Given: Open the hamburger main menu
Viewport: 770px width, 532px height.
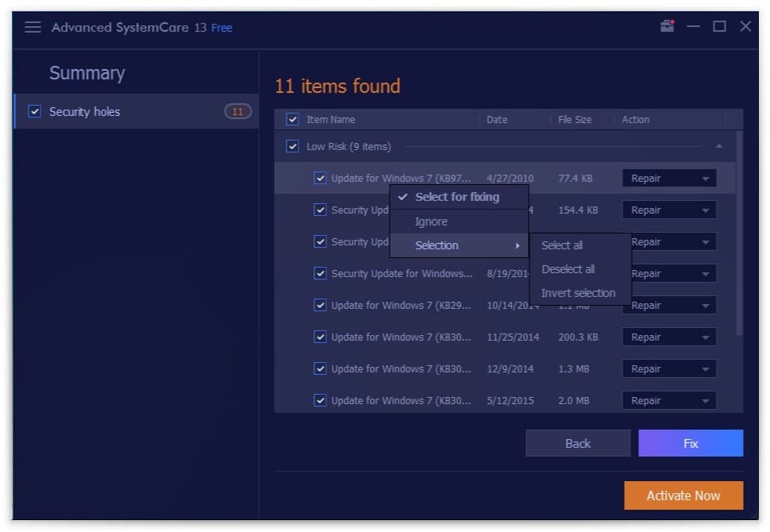Looking at the screenshot, I should (33, 27).
